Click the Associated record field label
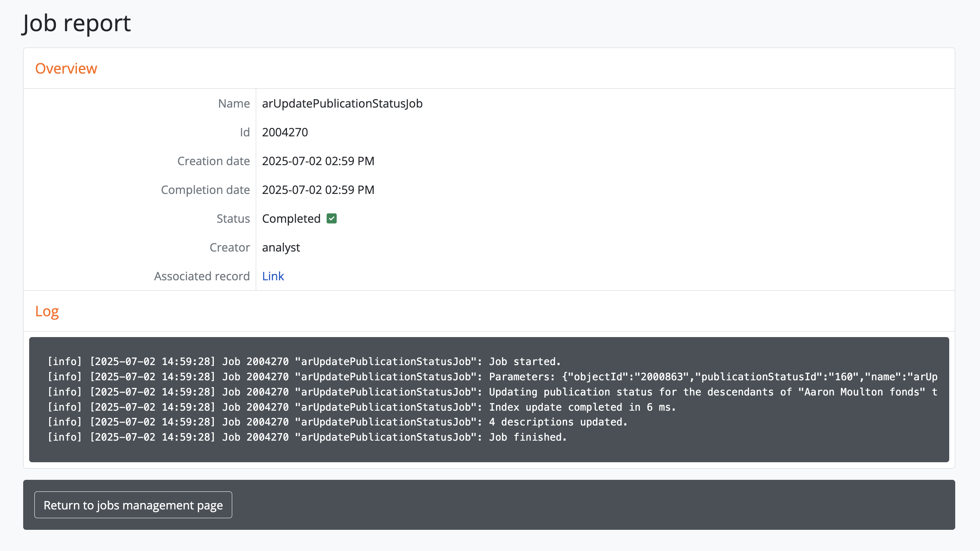This screenshot has width=980, height=551. click(202, 276)
